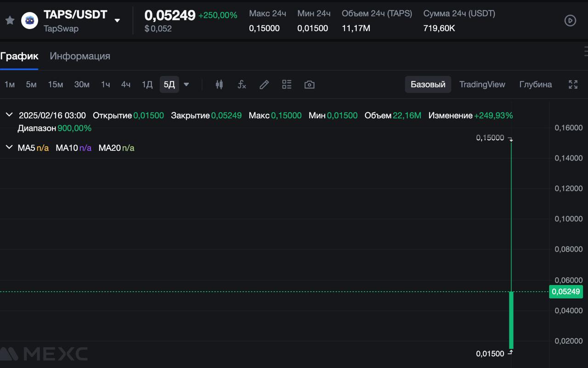Select the 5м timeframe
The image size is (588, 368).
coord(31,85)
